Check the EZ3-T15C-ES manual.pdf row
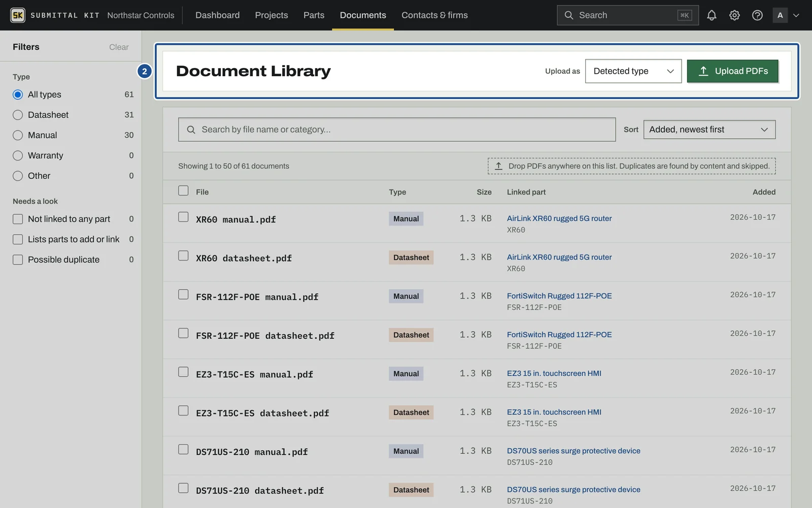This screenshot has height=508, width=812. click(x=183, y=372)
